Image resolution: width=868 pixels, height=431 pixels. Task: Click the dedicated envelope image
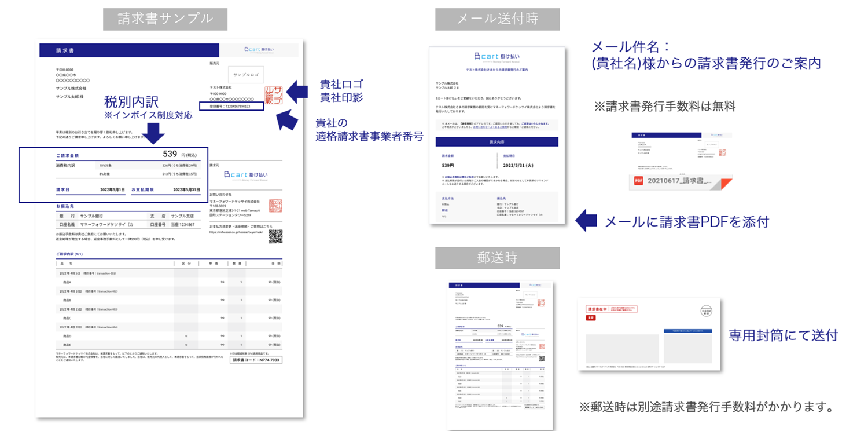(x=649, y=334)
